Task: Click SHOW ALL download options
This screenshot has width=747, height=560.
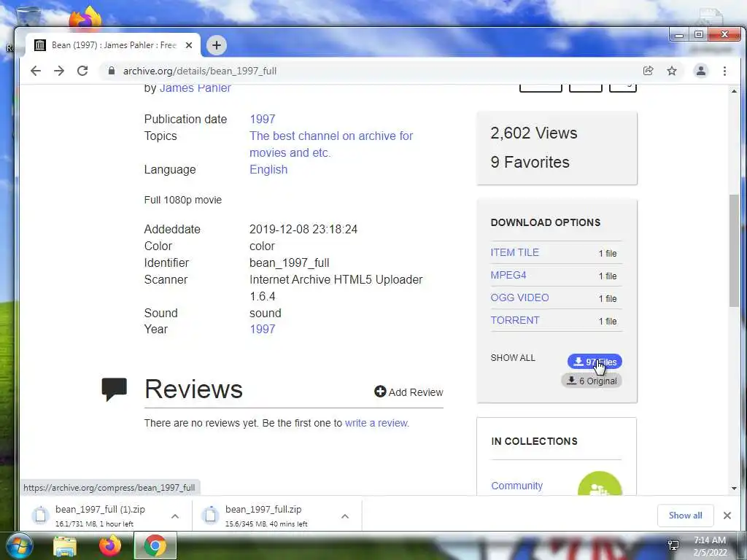Action: tap(513, 357)
